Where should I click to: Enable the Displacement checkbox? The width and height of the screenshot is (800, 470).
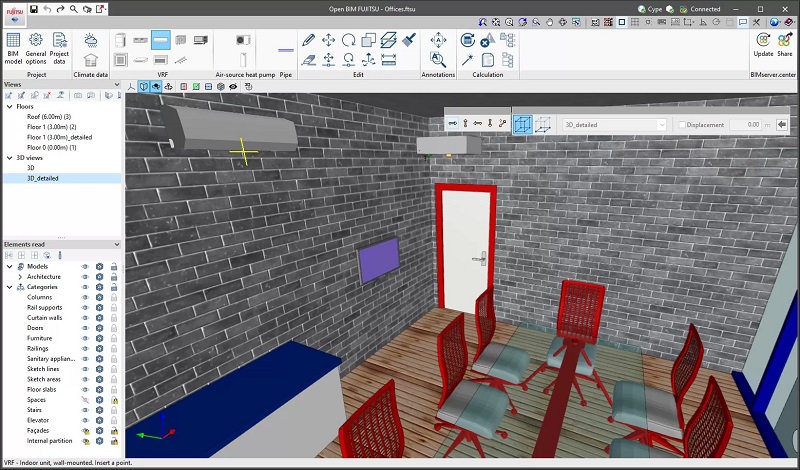click(683, 125)
